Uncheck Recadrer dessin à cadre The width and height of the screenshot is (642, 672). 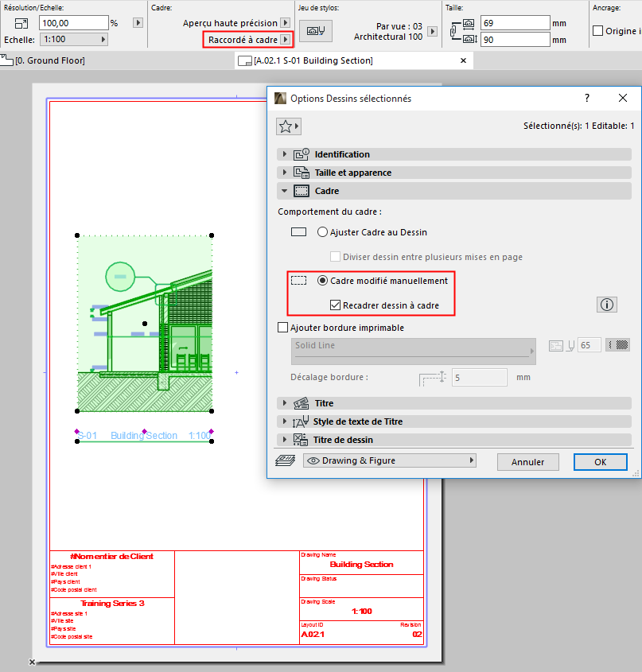(x=336, y=305)
